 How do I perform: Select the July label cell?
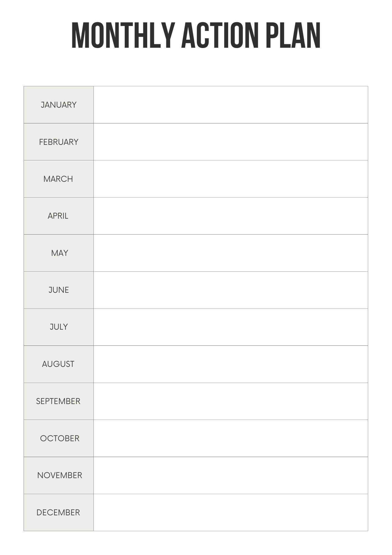click(x=58, y=327)
